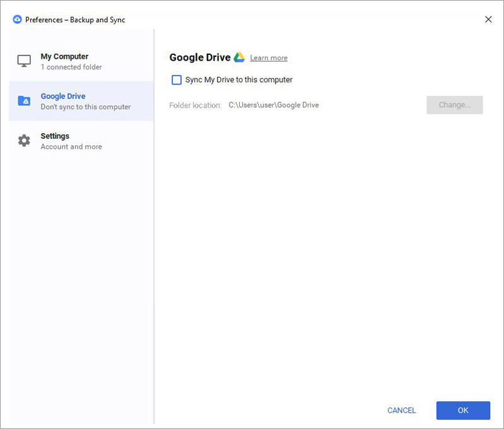This screenshot has height=429, width=504.
Task: Confirm with the OK button
Action: pos(463,410)
